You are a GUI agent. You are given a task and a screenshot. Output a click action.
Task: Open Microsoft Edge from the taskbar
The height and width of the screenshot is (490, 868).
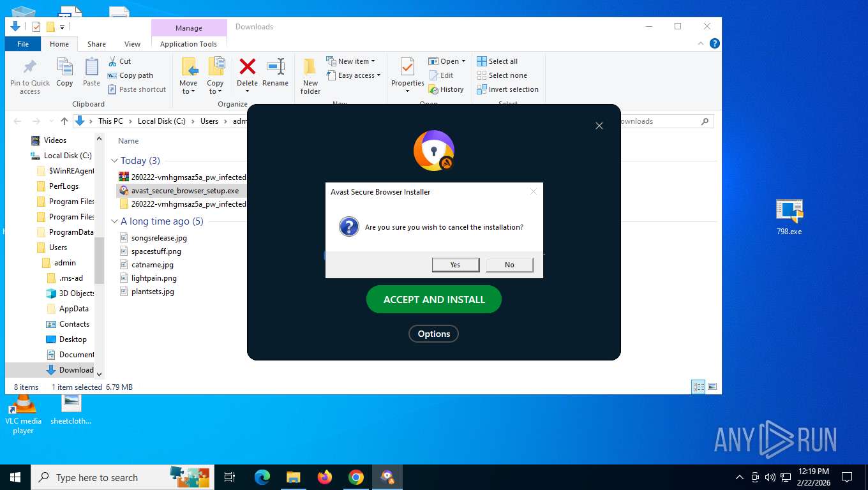(x=262, y=477)
